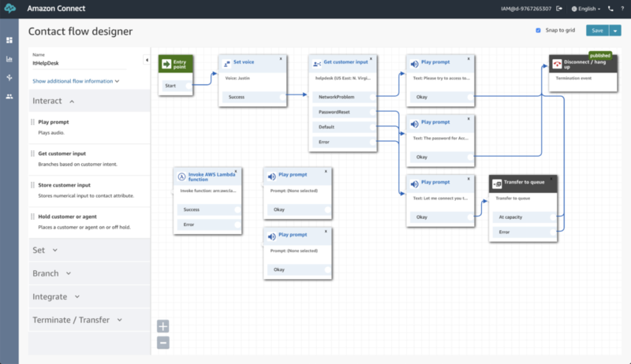
Task: Click the Transfer to queue block icon
Action: pos(497,184)
